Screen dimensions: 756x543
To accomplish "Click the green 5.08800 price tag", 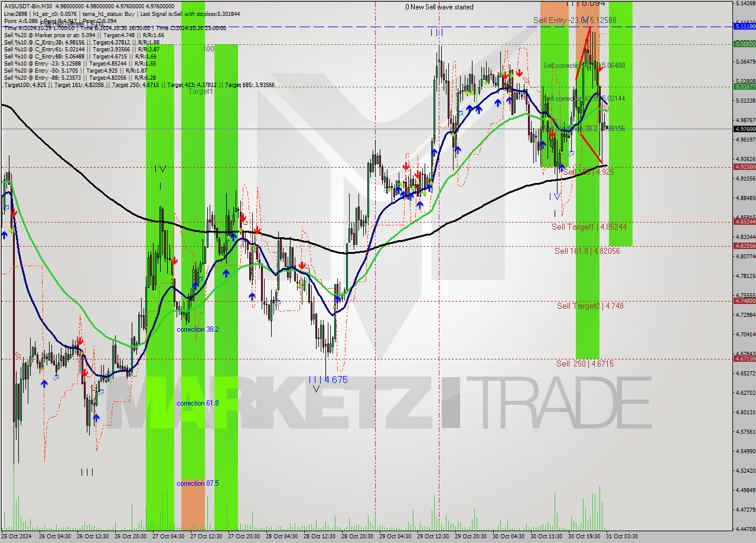I will click(x=745, y=44).
